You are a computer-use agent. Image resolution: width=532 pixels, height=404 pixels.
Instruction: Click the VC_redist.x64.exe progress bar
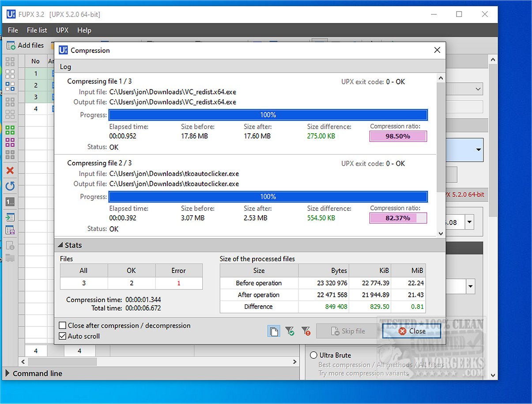click(268, 115)
